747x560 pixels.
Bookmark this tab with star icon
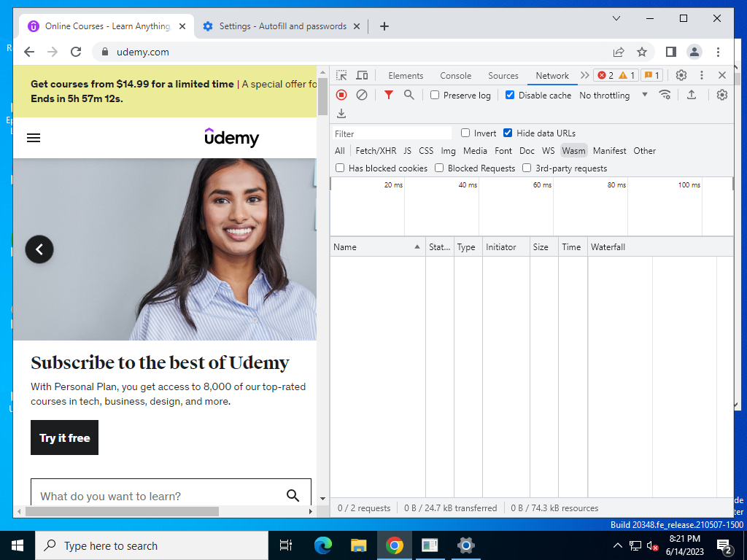tap(642, 52)
